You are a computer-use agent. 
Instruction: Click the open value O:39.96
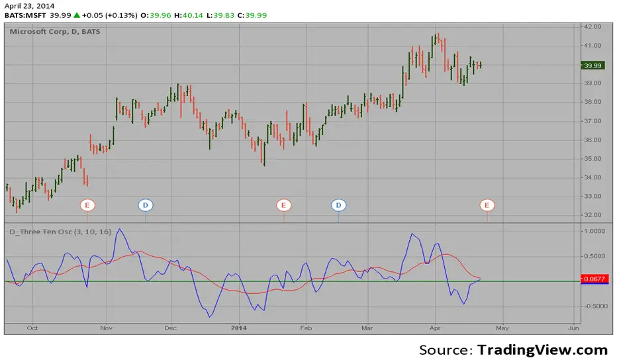156,15
